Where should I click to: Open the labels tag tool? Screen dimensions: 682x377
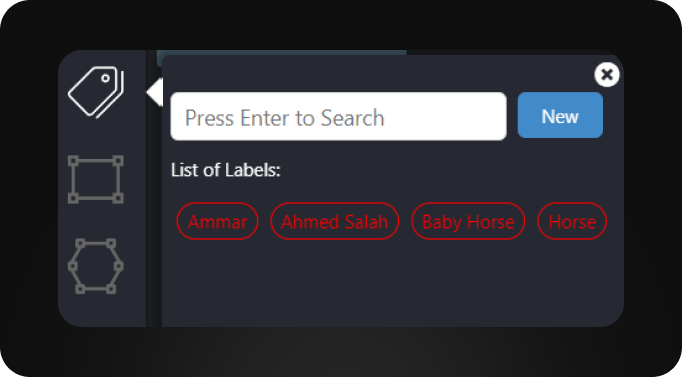(x=96, y=92)
